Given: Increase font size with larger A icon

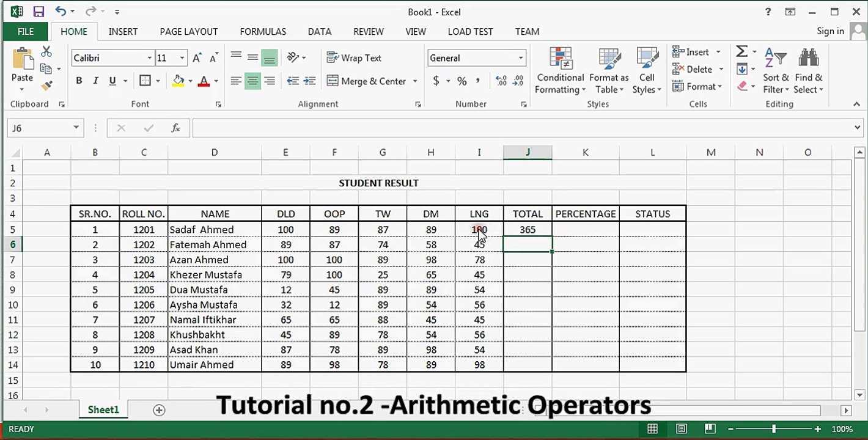Looking at the screenshot, I should point(197,58).
